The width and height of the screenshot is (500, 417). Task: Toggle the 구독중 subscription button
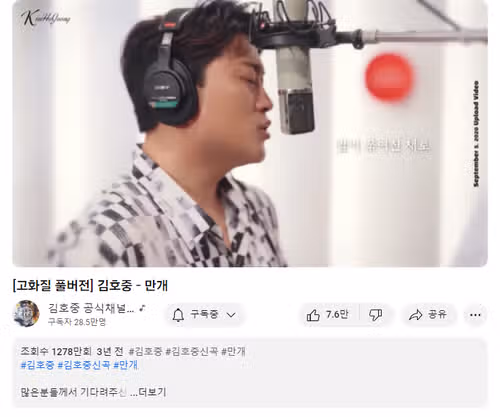click(x=205, y=315)
